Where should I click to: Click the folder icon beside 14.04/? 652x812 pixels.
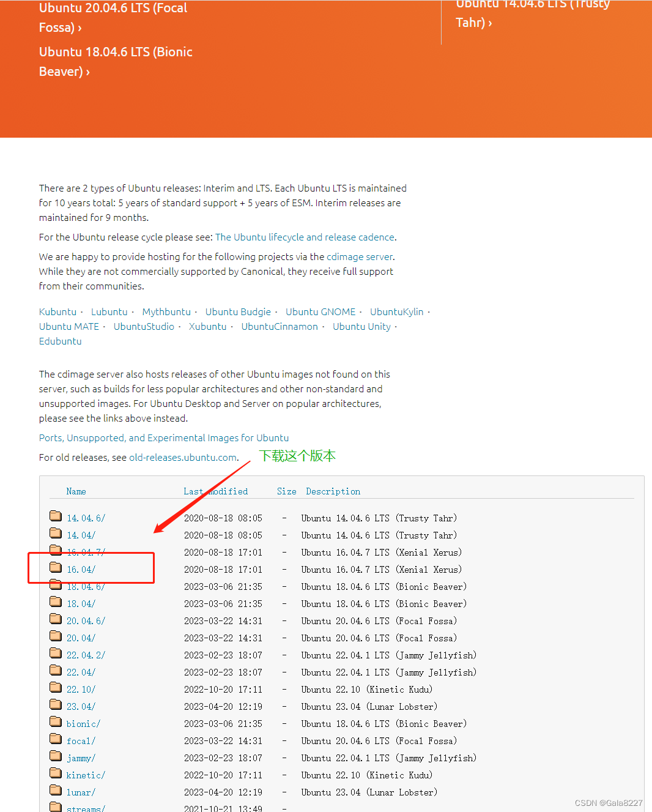point(56,532)
